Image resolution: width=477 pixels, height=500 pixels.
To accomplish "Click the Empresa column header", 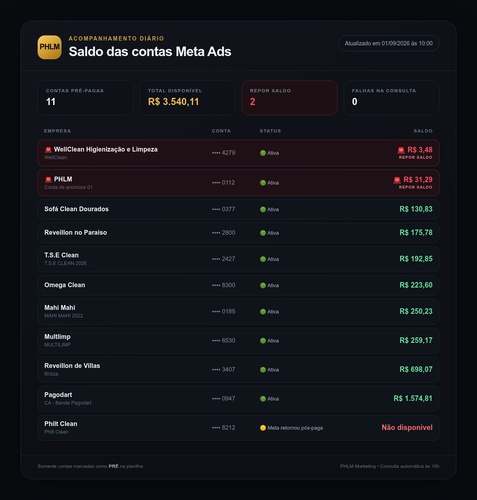I will click(57, 131).
